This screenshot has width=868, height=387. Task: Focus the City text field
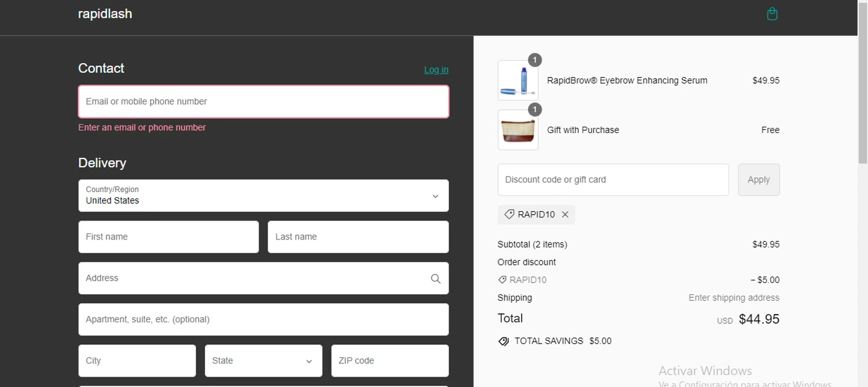[137, 361]
